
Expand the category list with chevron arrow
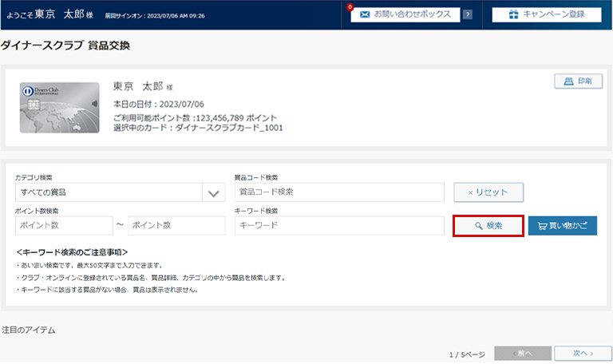[213, 192]
